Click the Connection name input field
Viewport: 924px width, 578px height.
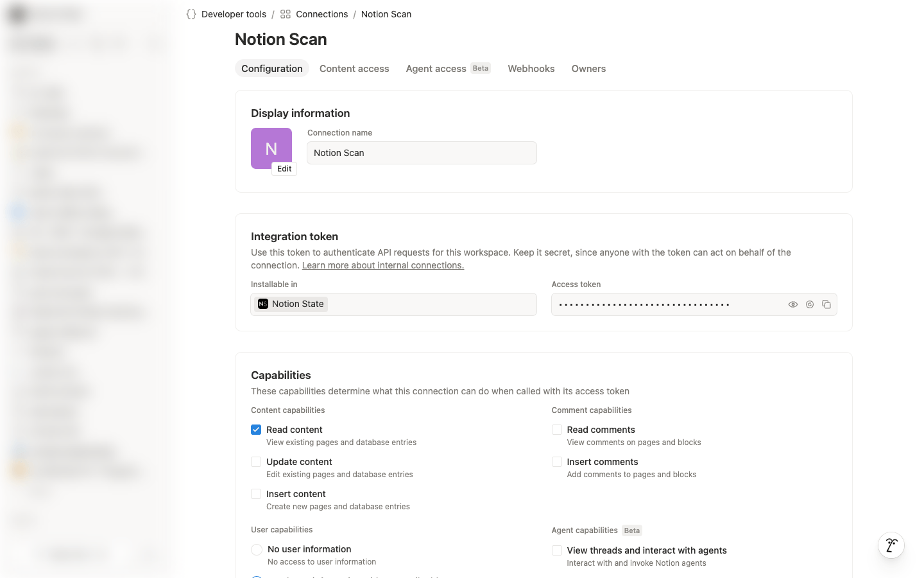pos(422,153)
